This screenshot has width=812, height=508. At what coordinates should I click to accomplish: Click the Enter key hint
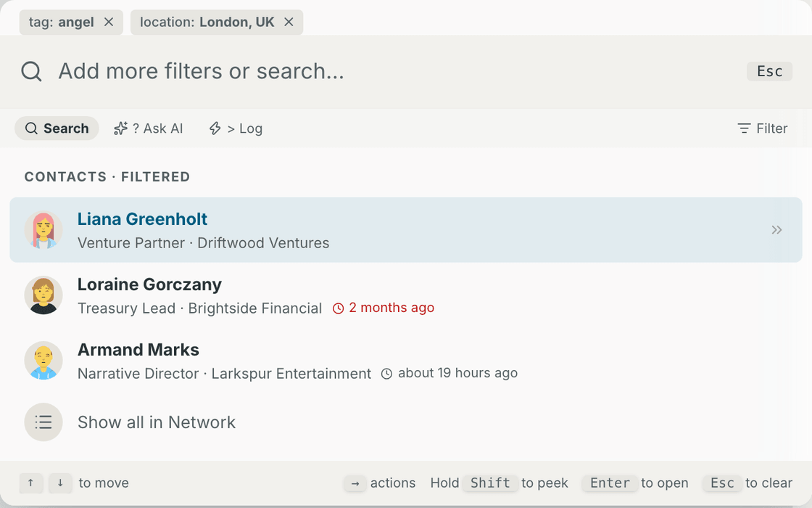click(x=610, y=483)
